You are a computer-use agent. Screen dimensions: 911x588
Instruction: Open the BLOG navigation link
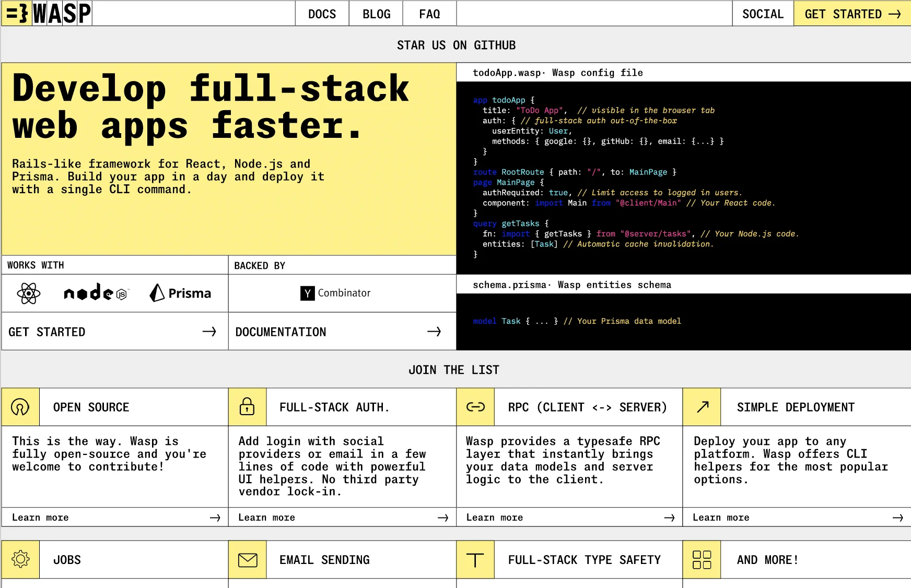tap(376, 14)
